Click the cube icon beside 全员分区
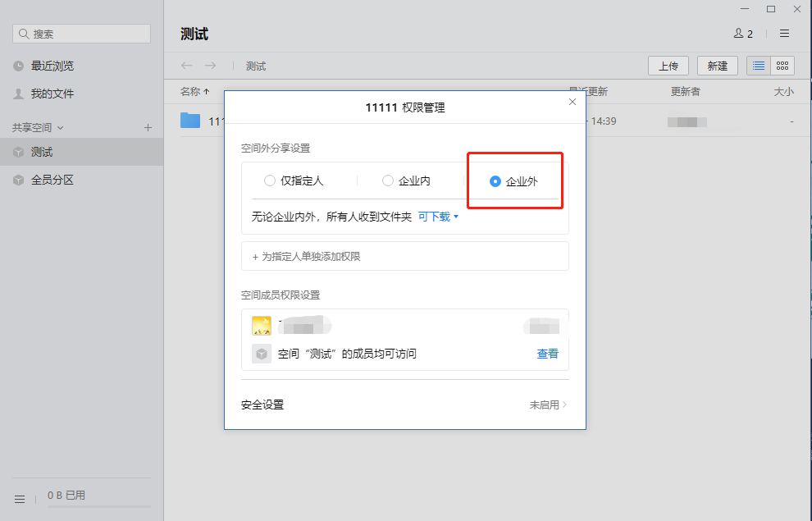 point(18,180)
